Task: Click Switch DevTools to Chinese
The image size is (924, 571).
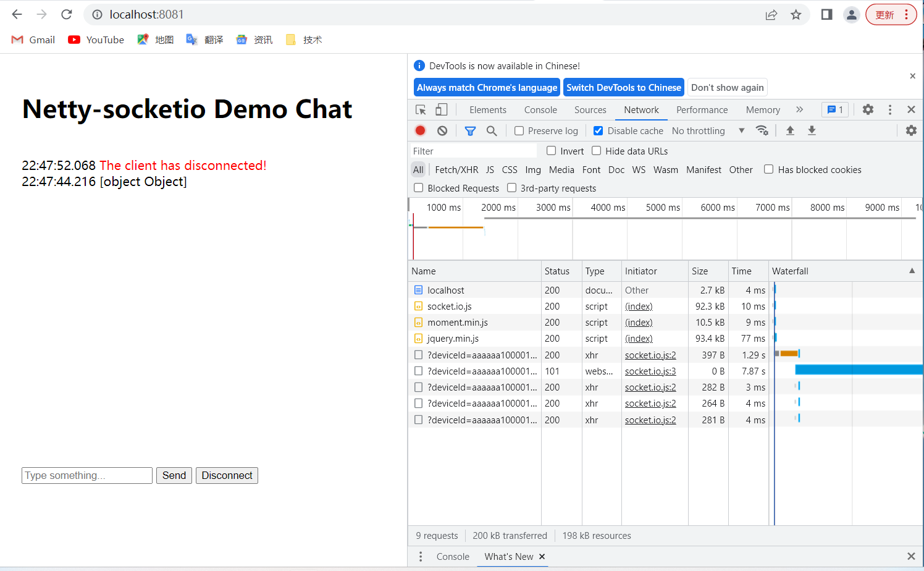Action: [624, 88]
